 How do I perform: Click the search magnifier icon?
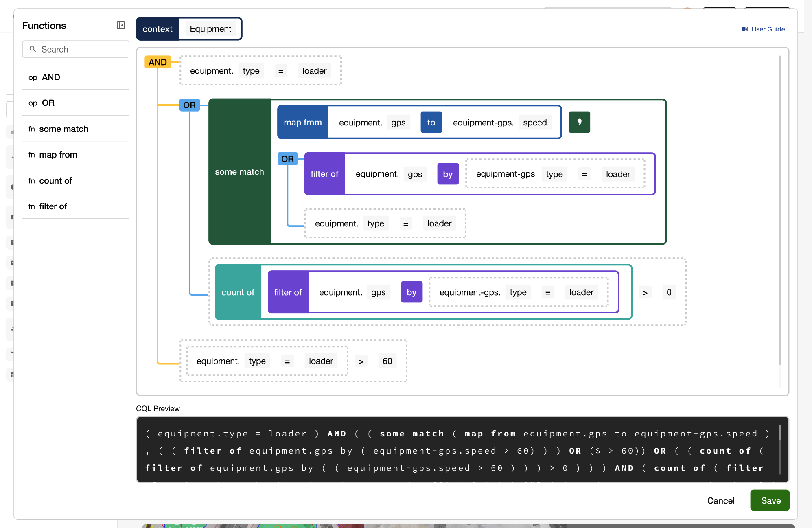(33, 49)
